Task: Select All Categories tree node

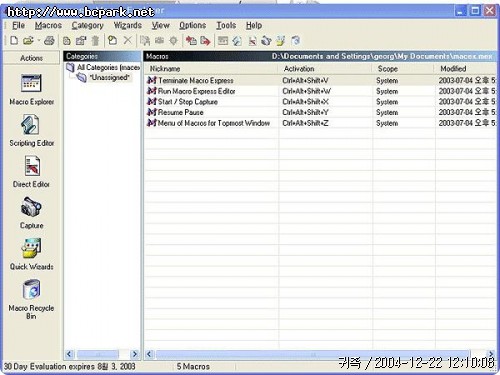Action: point(103,67)
